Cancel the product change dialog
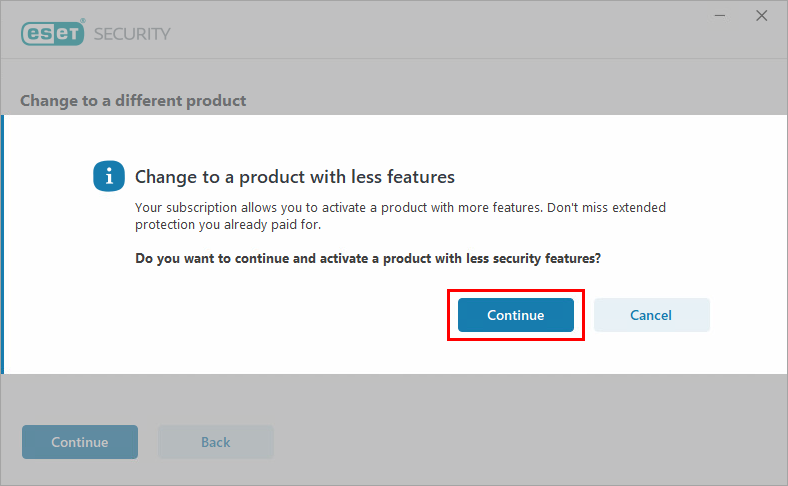 pyautogui.click(x=651, y=315)
